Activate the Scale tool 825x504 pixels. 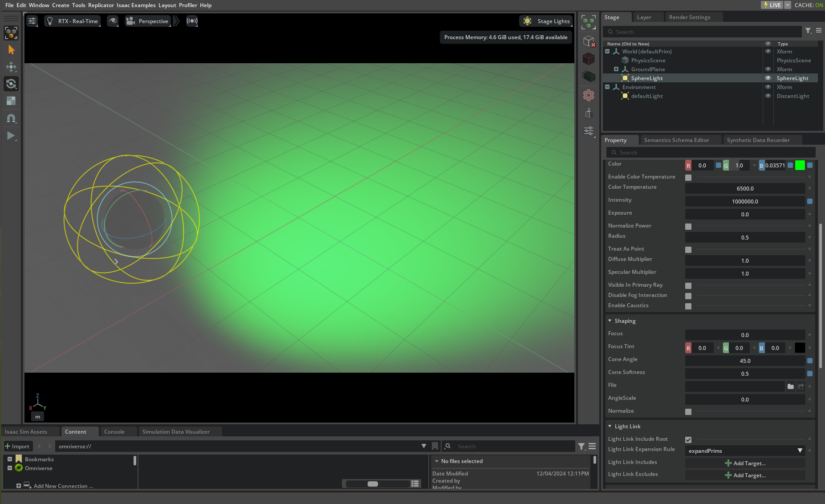pyautogui.click(x=11, y=101)
